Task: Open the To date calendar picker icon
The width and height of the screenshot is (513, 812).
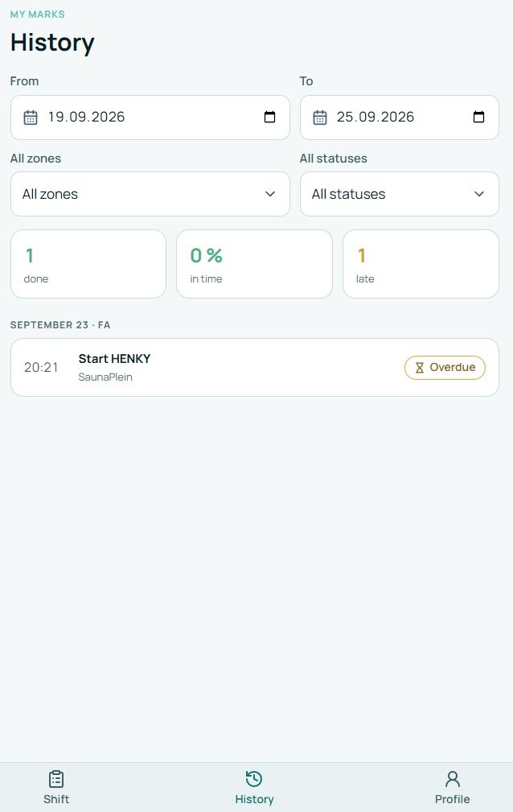Action: point(479,117)
